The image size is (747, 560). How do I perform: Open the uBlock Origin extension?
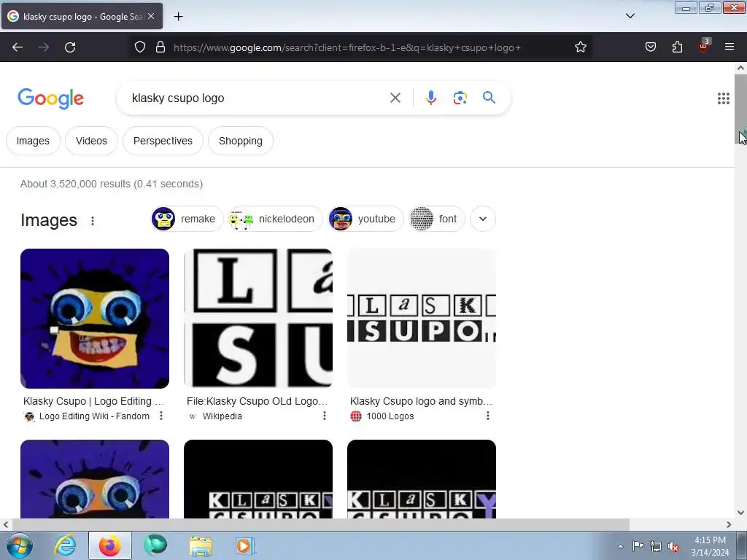pos(704,46)
